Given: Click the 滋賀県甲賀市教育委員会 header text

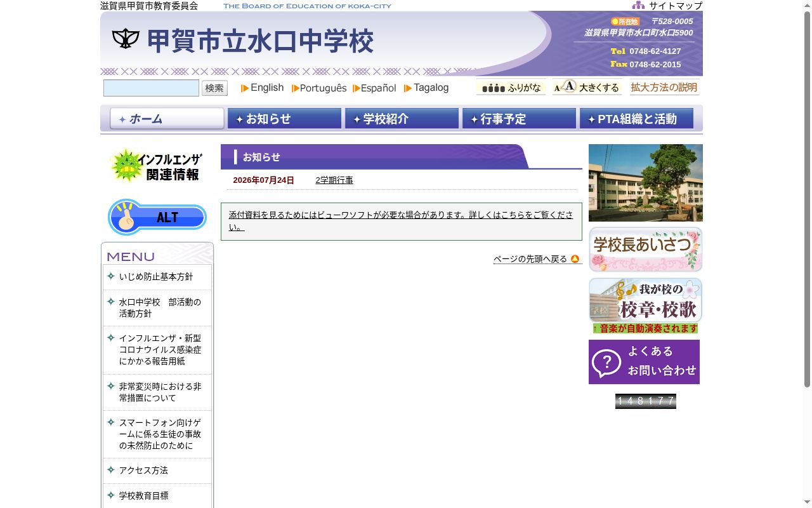Looking at the screenshot, I should [x=149, y=6].
